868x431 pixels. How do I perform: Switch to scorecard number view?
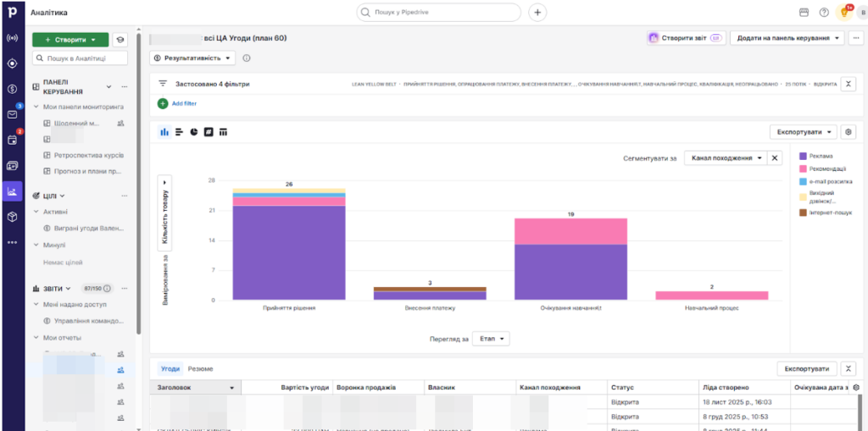coord(209,132)
